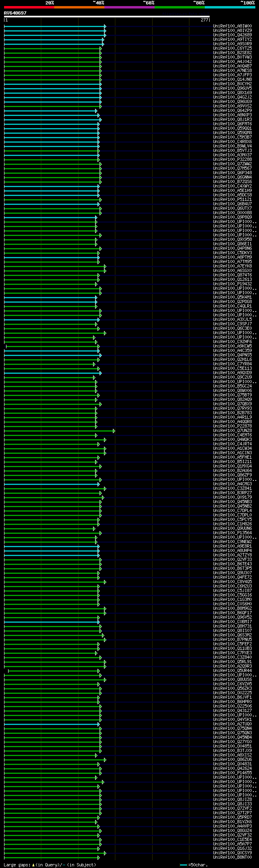259x868 pixels.
Task: Open hit UniRef100_A8IVZ9
Action: point(232,31)
